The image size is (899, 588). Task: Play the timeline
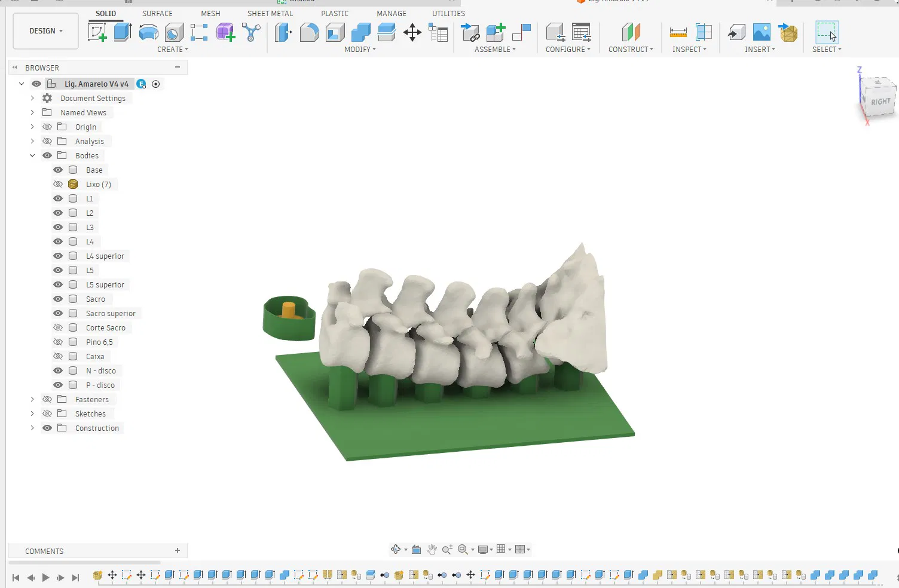[45, 578]
